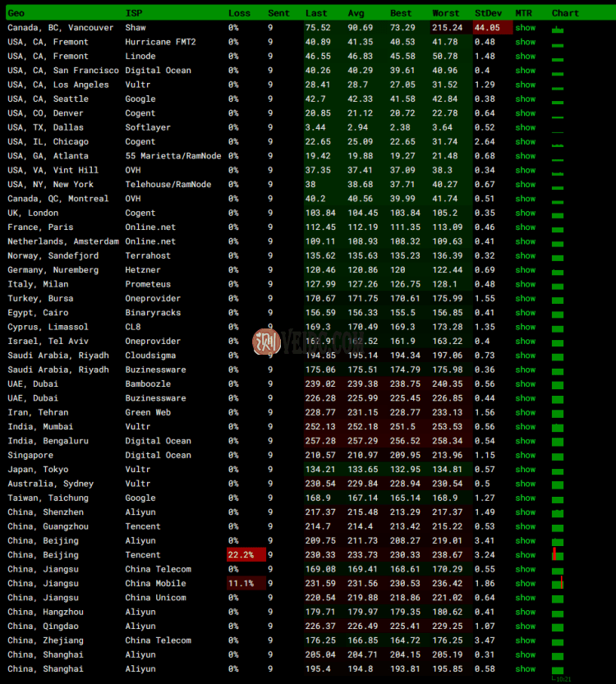
Task: Click the Loss column header
Action: pos(240,13)
